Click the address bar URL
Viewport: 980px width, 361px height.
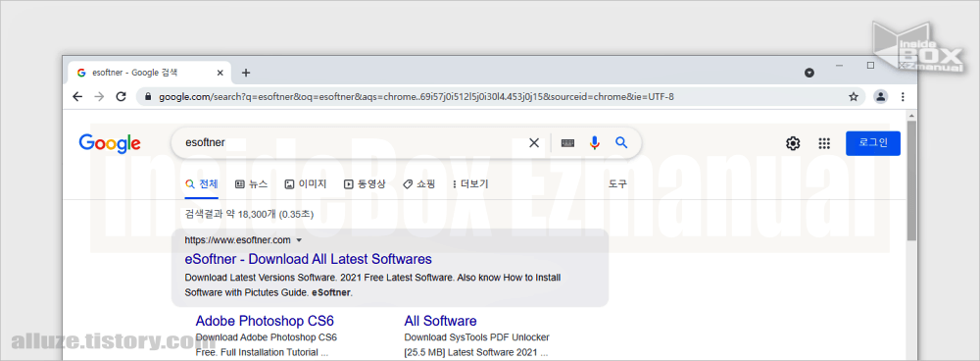(x=416, y=97)
